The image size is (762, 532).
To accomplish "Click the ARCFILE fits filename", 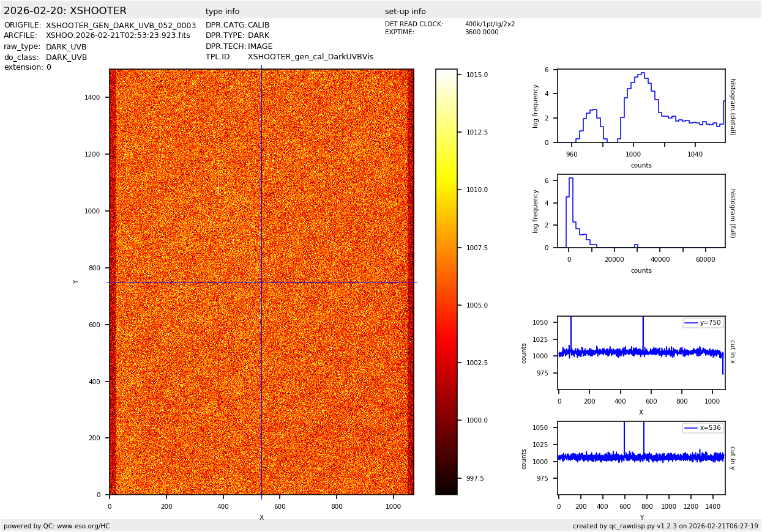I will [x=118, y=35].
